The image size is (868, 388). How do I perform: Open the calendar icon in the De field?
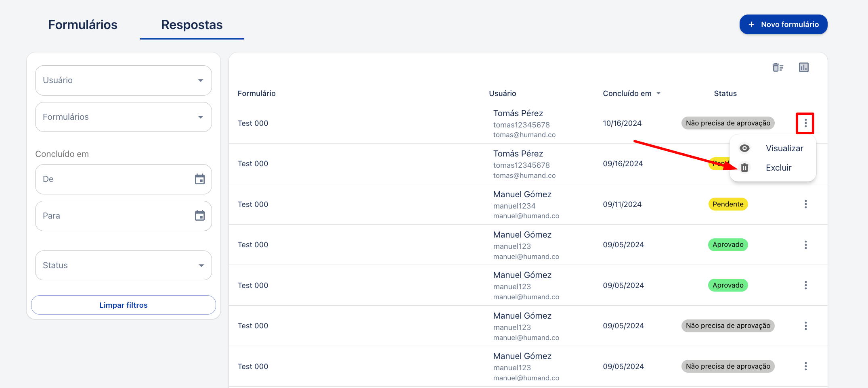click(200, 179)
